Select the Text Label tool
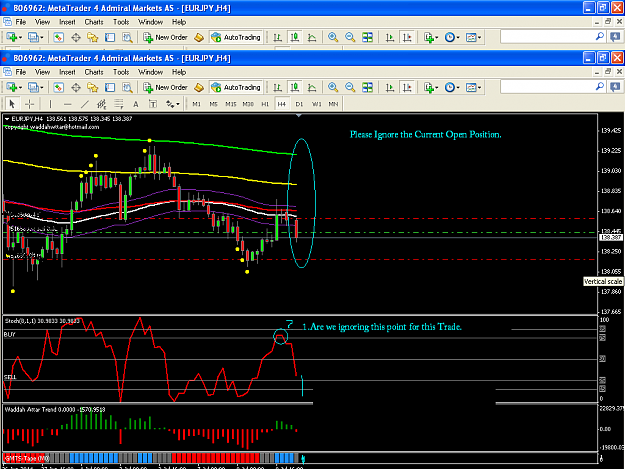 coord(153,104)
